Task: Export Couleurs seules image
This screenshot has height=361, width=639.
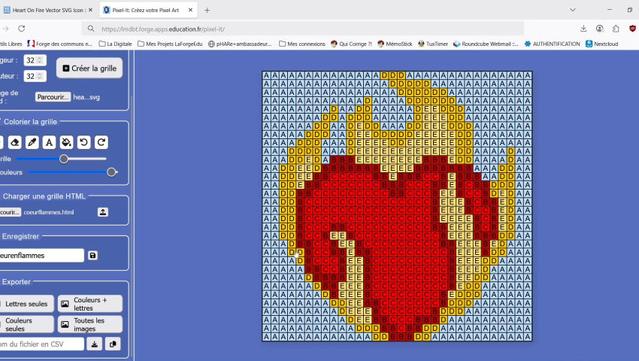Action: [26, 324]
